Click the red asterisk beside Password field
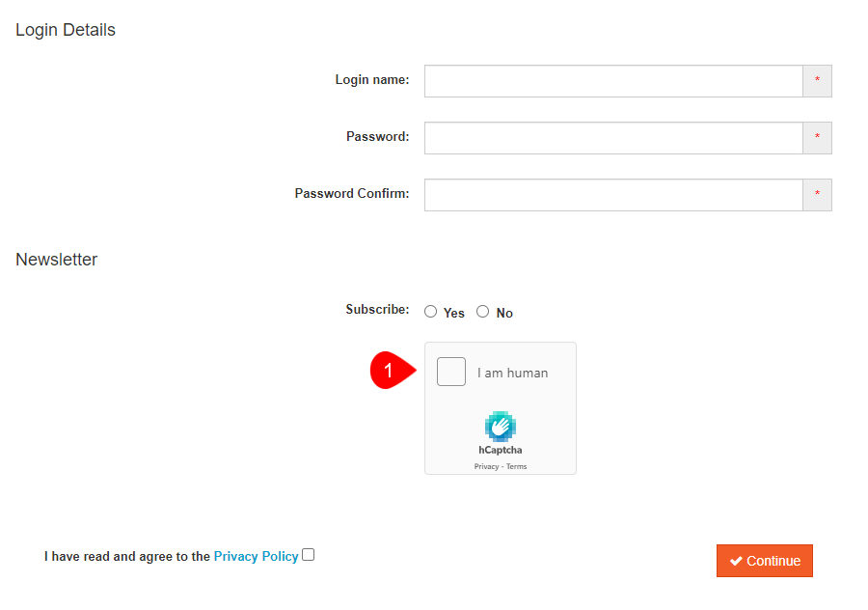The image size is (868, 610). (817, 138)
